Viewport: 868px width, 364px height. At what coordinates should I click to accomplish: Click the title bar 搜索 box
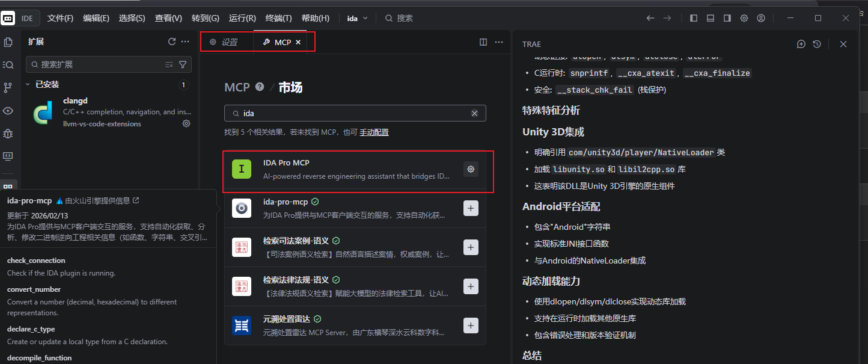(399, 18)
